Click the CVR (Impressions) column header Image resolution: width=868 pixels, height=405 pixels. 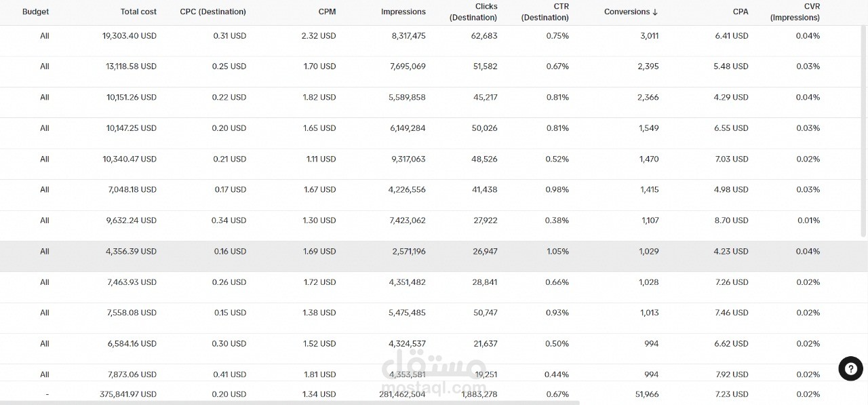pos(795,12)
